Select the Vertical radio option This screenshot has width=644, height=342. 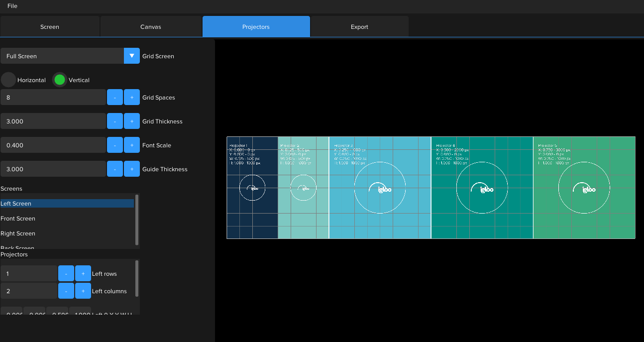click(x=60, y=80)
